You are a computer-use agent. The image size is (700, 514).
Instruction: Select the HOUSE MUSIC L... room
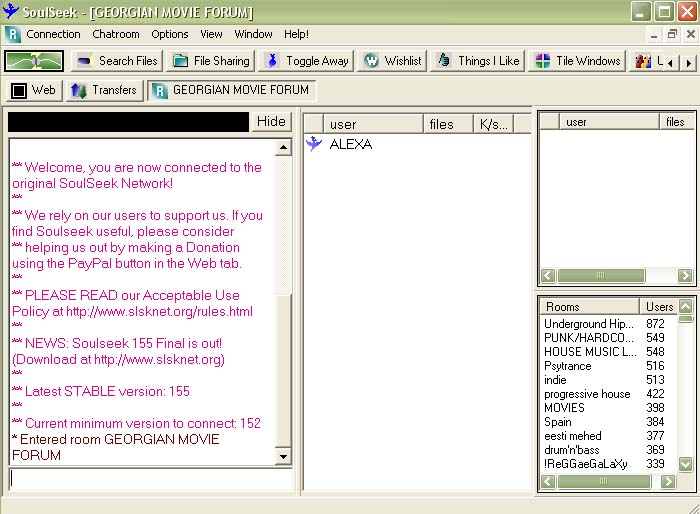tap(590, 352)
